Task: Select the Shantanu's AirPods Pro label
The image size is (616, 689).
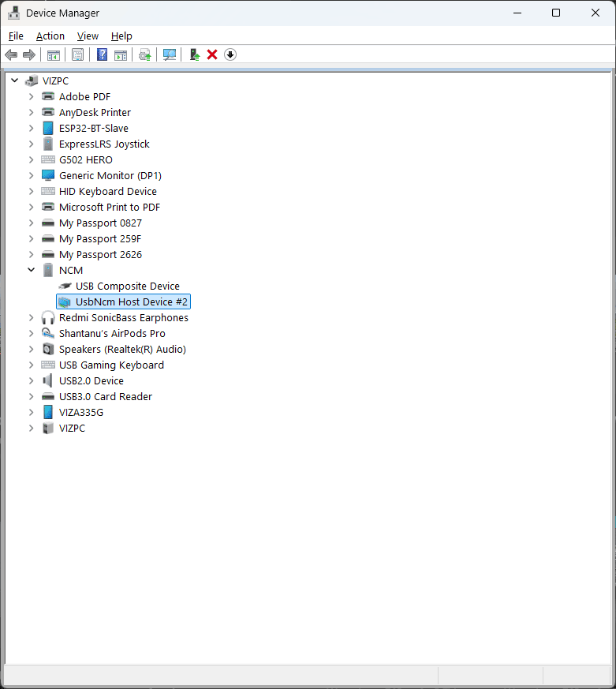Action: pos(112,334)
